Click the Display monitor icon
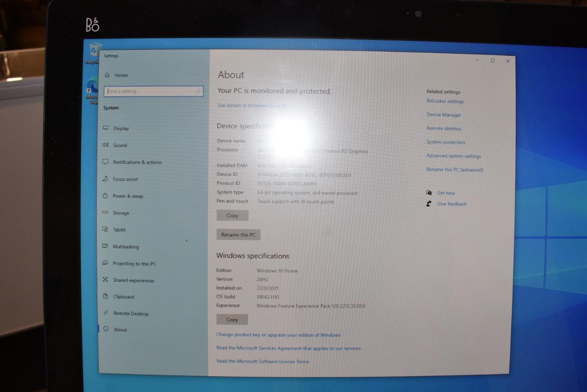 click(106, 128)
